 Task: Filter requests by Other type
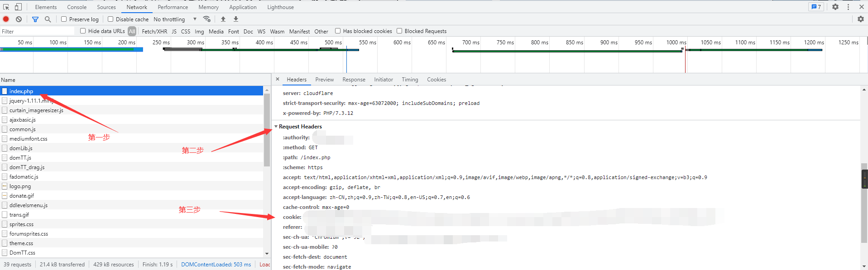click(321, 31)
